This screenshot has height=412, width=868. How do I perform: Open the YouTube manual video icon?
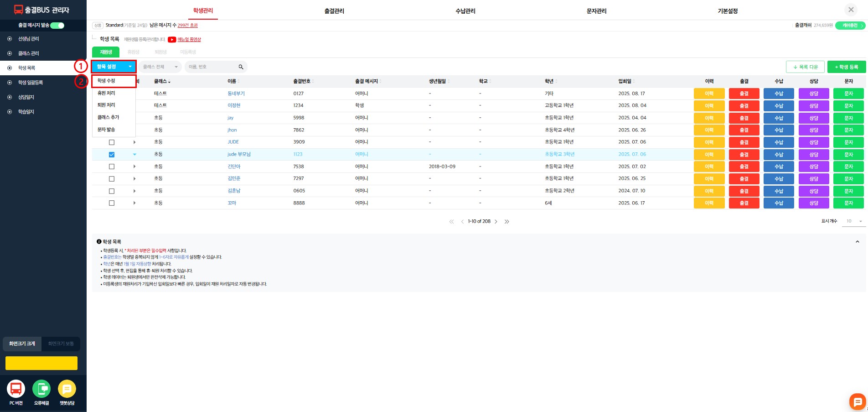point(172,40)
